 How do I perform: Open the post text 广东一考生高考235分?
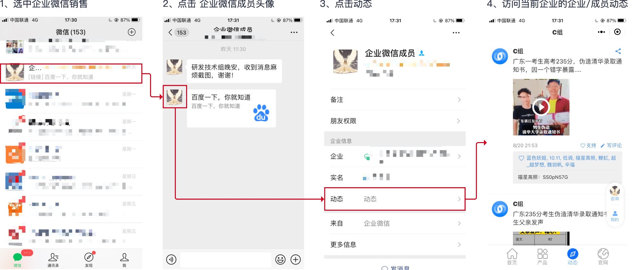[567, 66]
